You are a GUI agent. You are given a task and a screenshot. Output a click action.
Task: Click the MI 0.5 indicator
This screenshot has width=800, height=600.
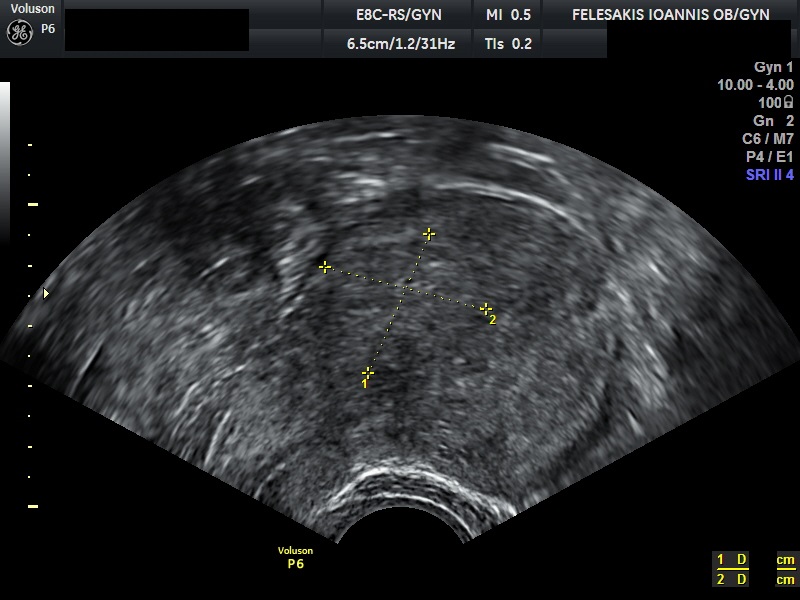[x=508, y=15]
